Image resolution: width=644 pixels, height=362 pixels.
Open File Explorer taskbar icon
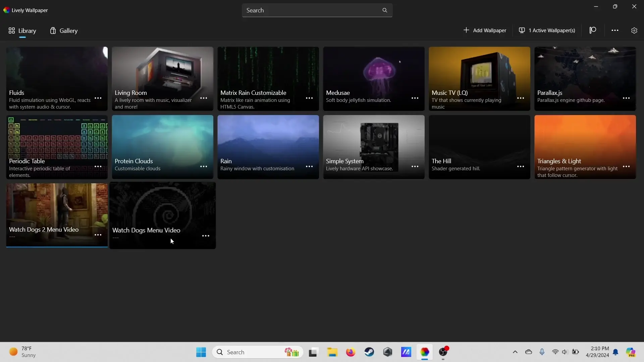tap(332, 352)
